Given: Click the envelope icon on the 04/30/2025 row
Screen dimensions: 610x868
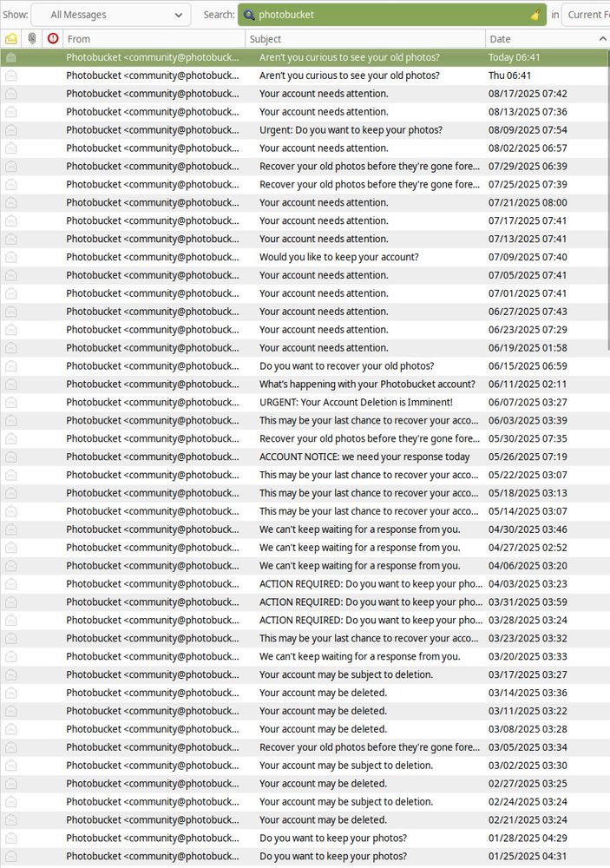Looking at the screenshot, I should click(10, 529).
